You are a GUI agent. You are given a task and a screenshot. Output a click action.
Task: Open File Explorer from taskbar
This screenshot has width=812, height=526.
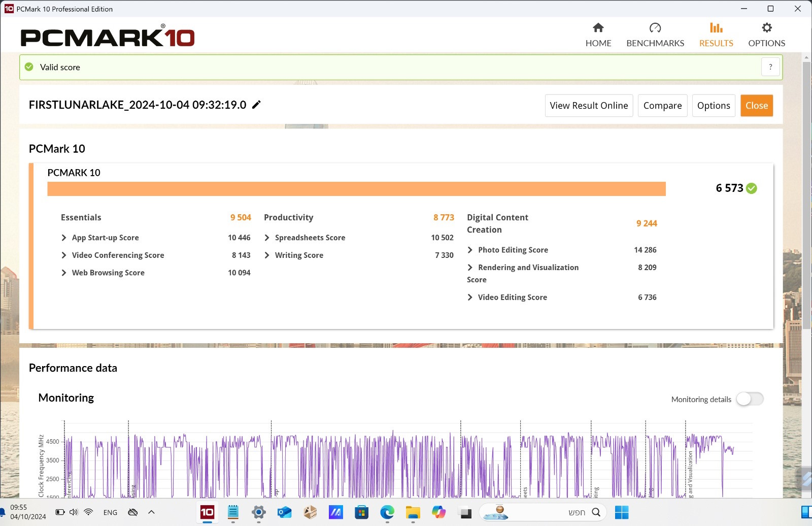point(413,513)
